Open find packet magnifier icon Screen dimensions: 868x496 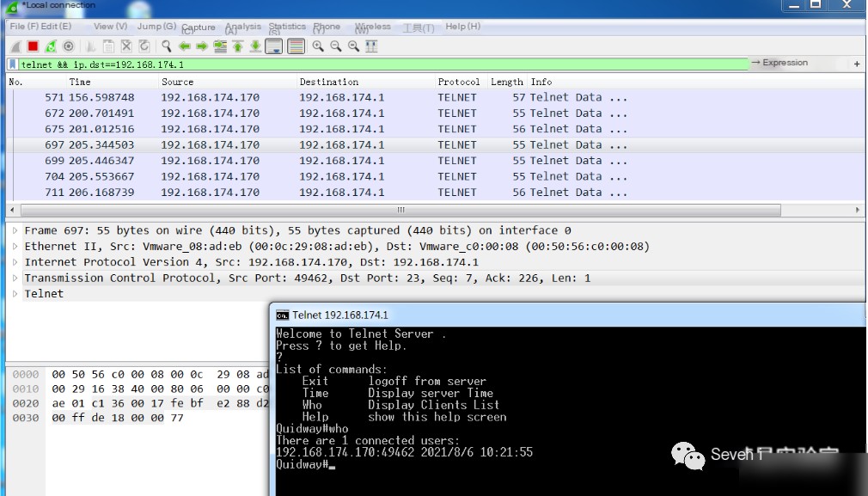166,46
